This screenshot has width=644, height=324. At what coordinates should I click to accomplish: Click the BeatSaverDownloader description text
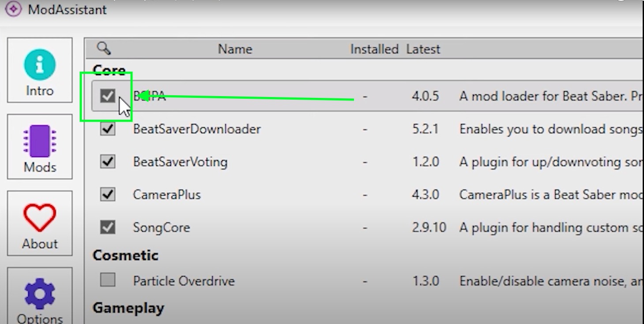point(551,129)
